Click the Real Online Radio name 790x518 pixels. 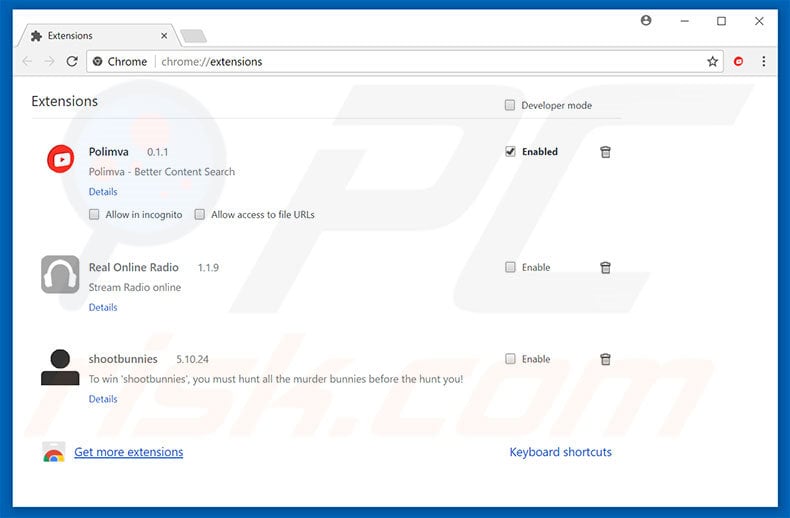pyautogui.click(x=134, y=268)
